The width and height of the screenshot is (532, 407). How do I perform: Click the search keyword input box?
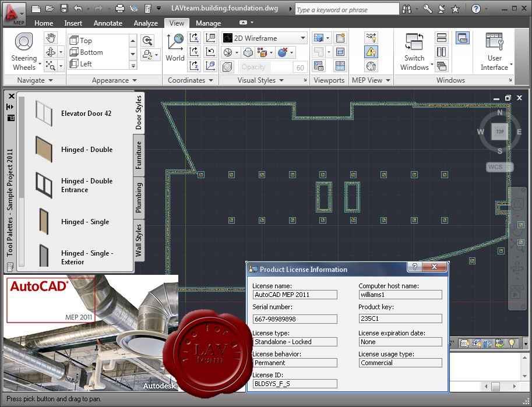coord(347,10)
